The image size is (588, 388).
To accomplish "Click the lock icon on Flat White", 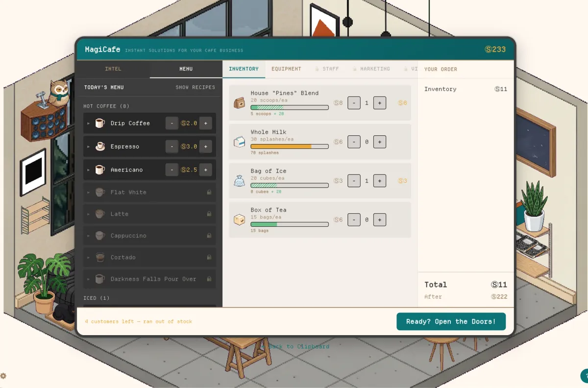I will pos(209,193).
